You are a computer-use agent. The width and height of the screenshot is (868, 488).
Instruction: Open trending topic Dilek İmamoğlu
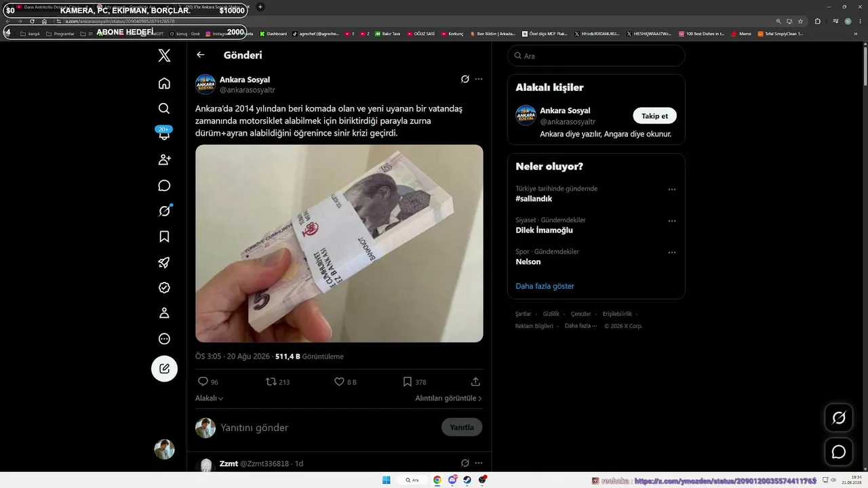pyautogui.click(x=544, y=230)
